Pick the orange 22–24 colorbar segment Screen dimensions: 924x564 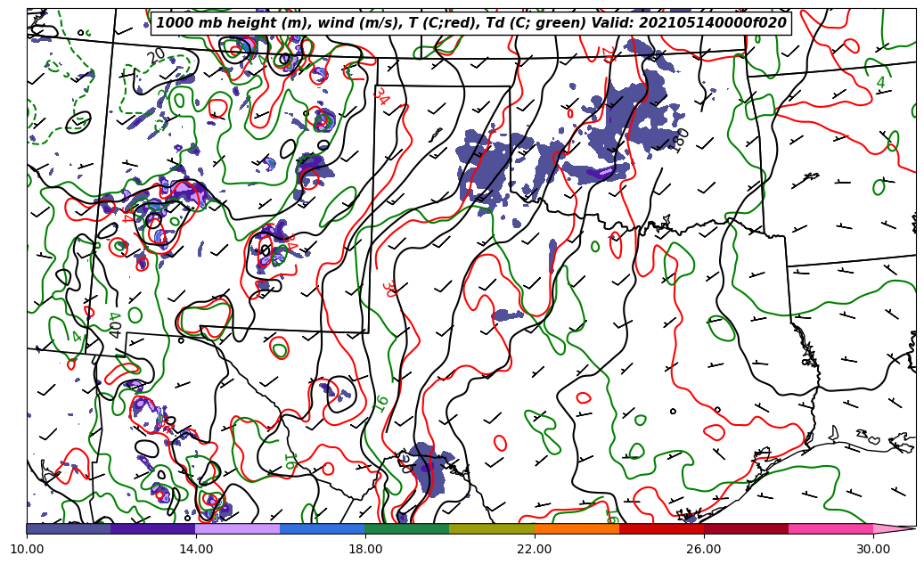[576, 528]
